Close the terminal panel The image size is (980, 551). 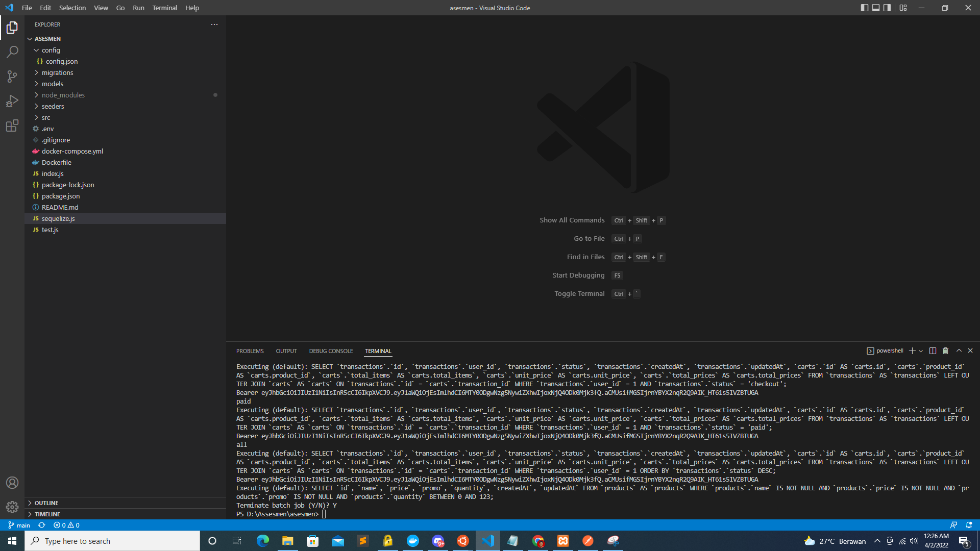[x=970, y=351]
